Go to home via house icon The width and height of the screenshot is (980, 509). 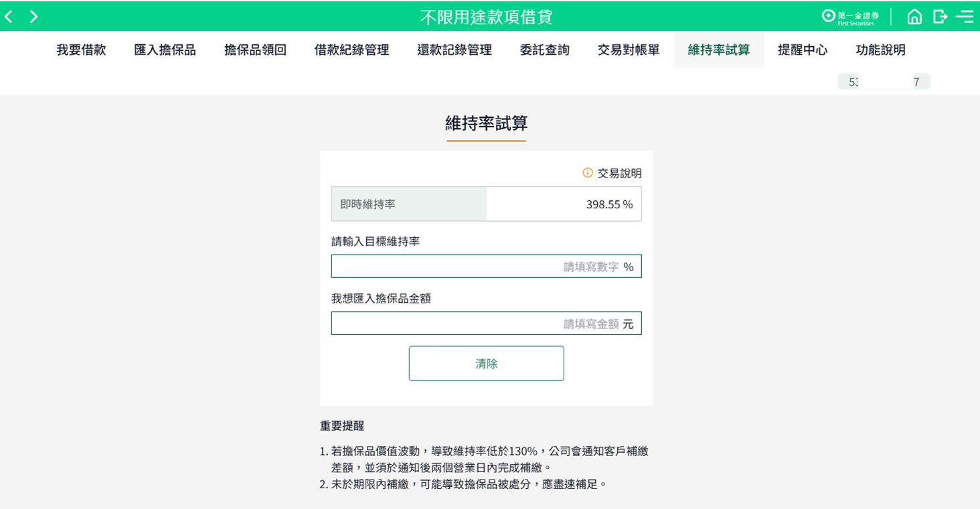click(x=914, y=17)
